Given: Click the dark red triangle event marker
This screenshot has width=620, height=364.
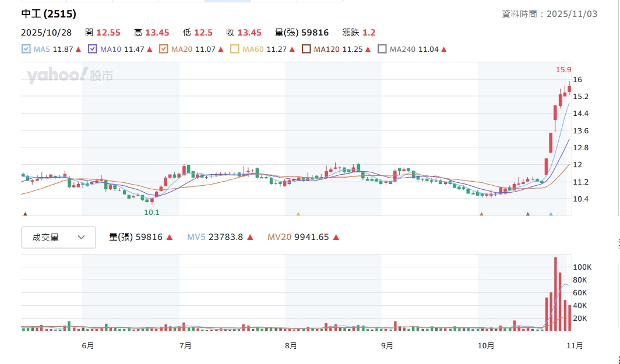Looking at the screenshot, I should tap(24, 214).
